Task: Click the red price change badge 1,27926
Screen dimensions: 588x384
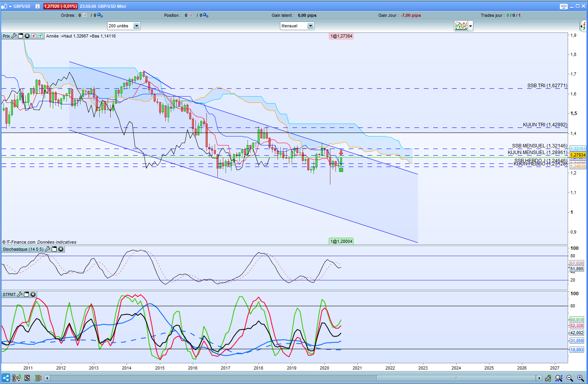Action: click(x=61, y=6)
